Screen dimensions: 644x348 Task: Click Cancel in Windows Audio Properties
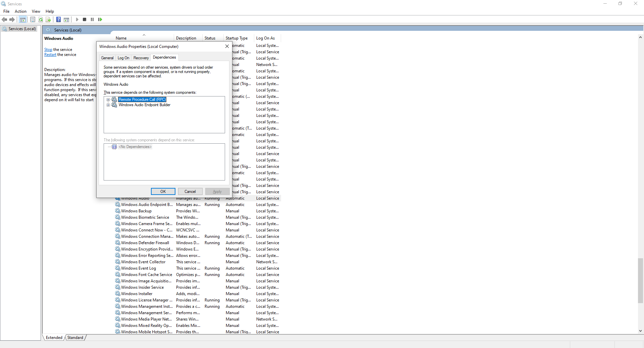(190, 192)
